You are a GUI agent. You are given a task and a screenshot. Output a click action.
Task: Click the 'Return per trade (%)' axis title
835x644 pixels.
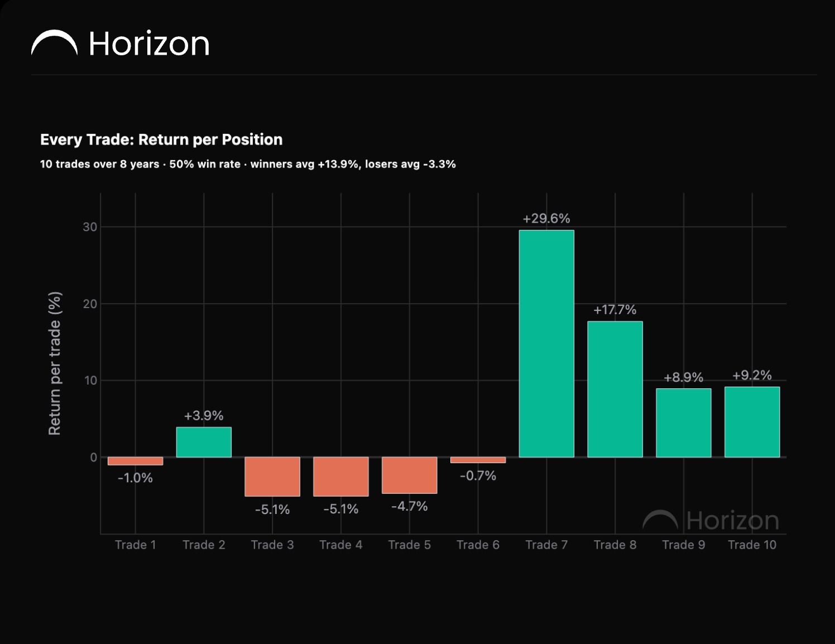(x=55, y=363)
